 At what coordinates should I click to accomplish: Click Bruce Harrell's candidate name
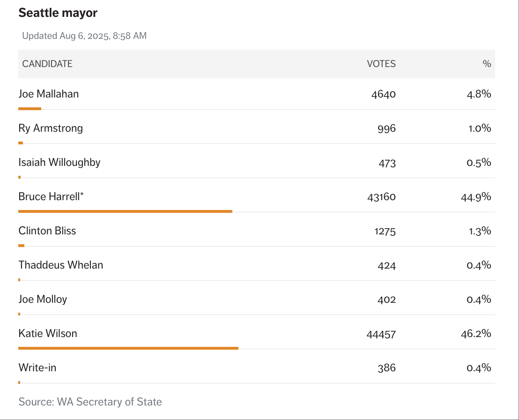(x=51, y=196)
